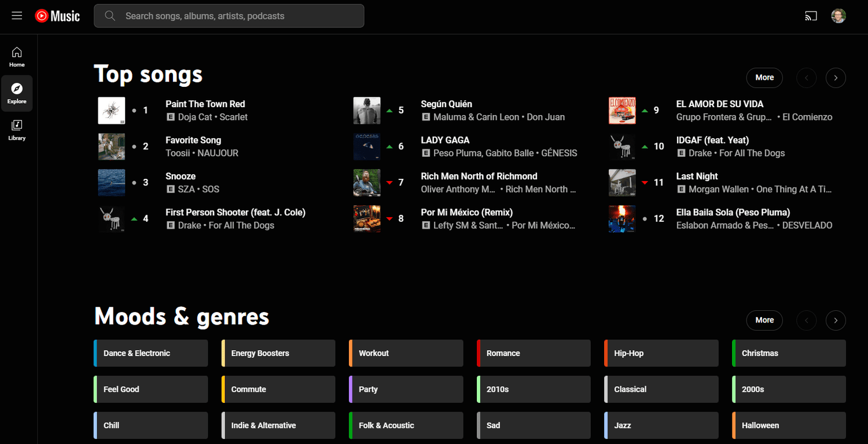This screenshot has height=444, width=868.
Task: Click Moods & genres heading
Action: (x=182, y=317)
